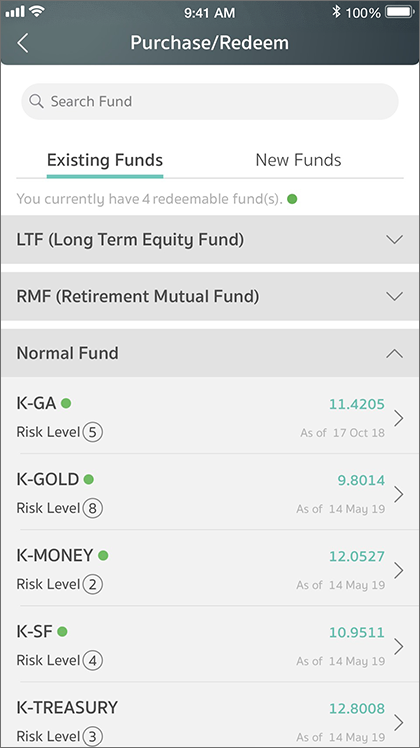The width and height of the screenshot is (420, 748).
Task: Select the Existing Funds tab
Action: click(105, 160)
